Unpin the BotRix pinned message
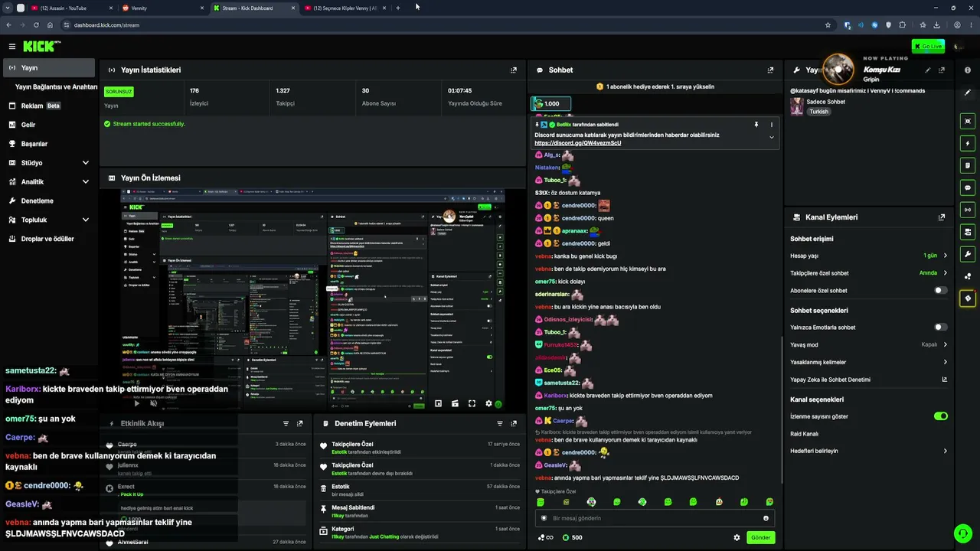 756,125
